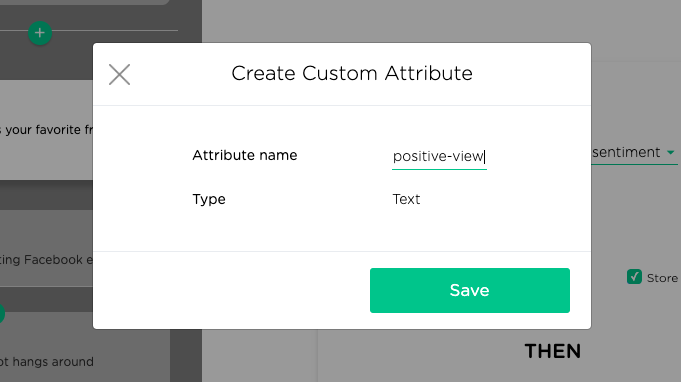Viewport: 681px width, 382px height.
Task: Save the custom attribute
Action: pyautogui.click(x=469, y=290)
